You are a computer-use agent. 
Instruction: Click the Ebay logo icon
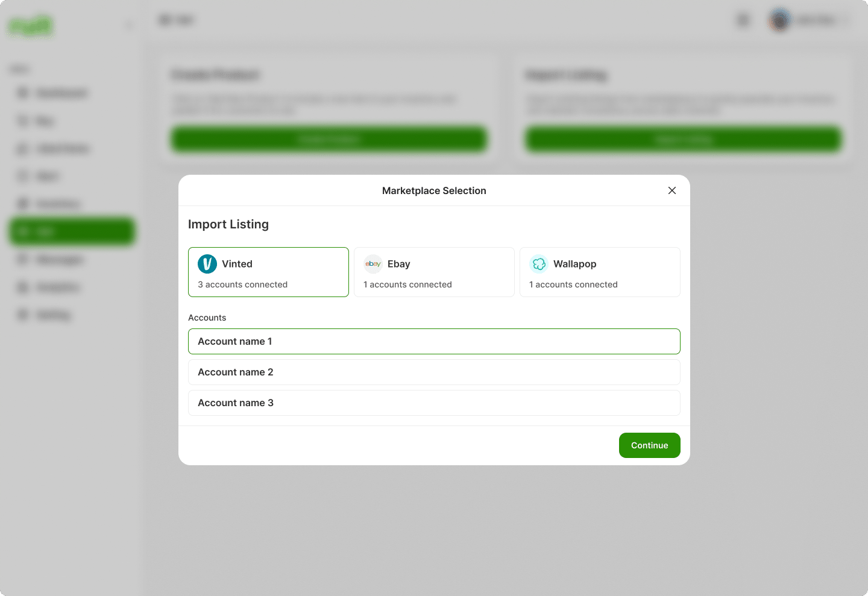pos(373,264)
